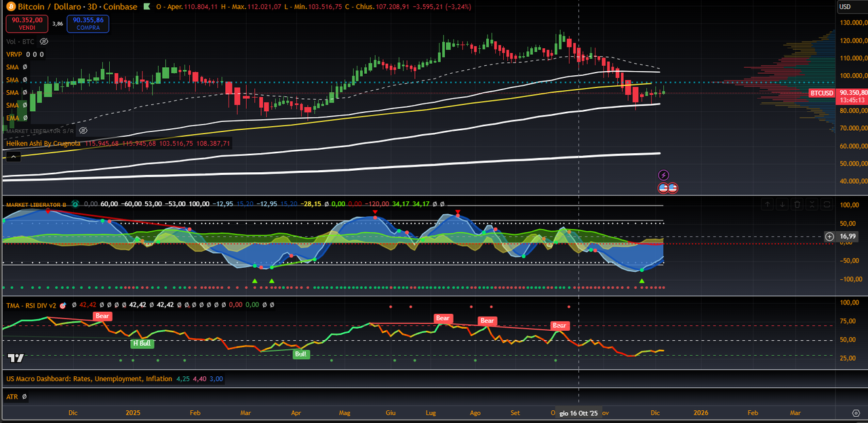Click the 75,00 RSI scale label
Screen dimensions: 868x423
848,321
